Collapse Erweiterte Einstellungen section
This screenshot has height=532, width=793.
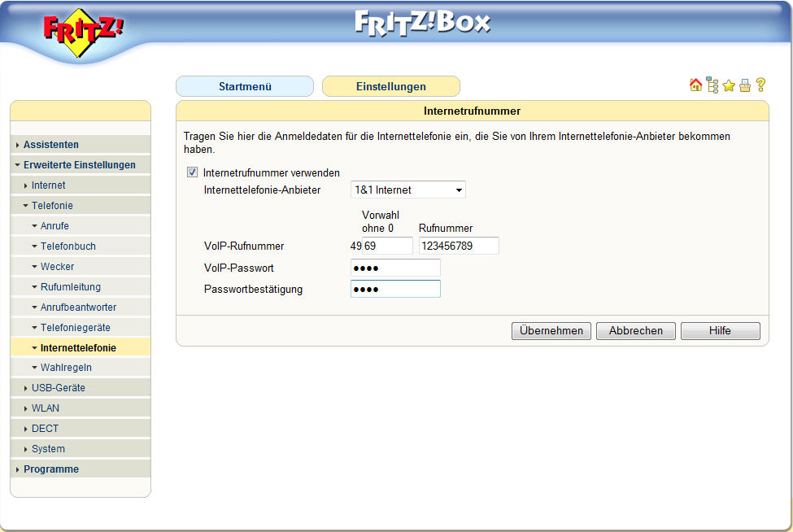pos(81,165)
